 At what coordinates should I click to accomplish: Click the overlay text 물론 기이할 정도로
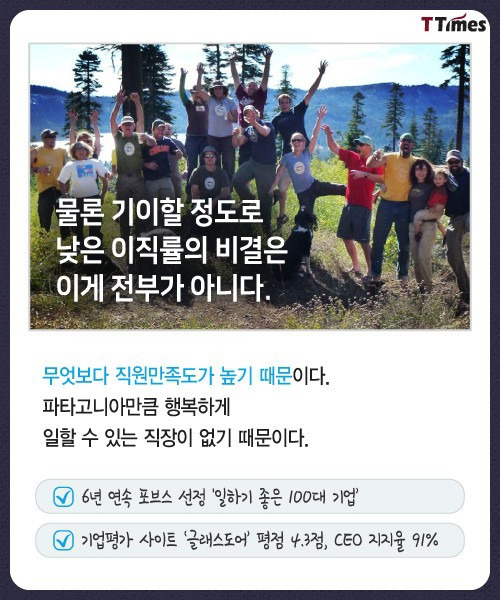(160, 212)
